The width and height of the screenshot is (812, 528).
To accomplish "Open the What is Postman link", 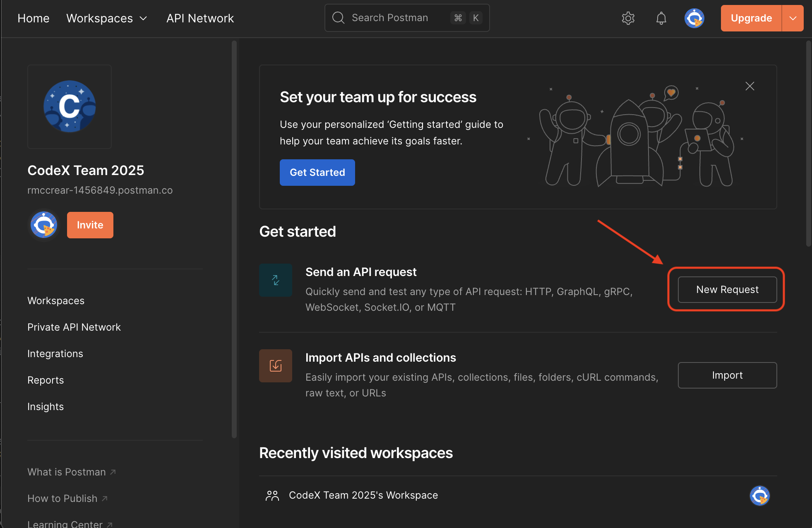I will 72,472.
